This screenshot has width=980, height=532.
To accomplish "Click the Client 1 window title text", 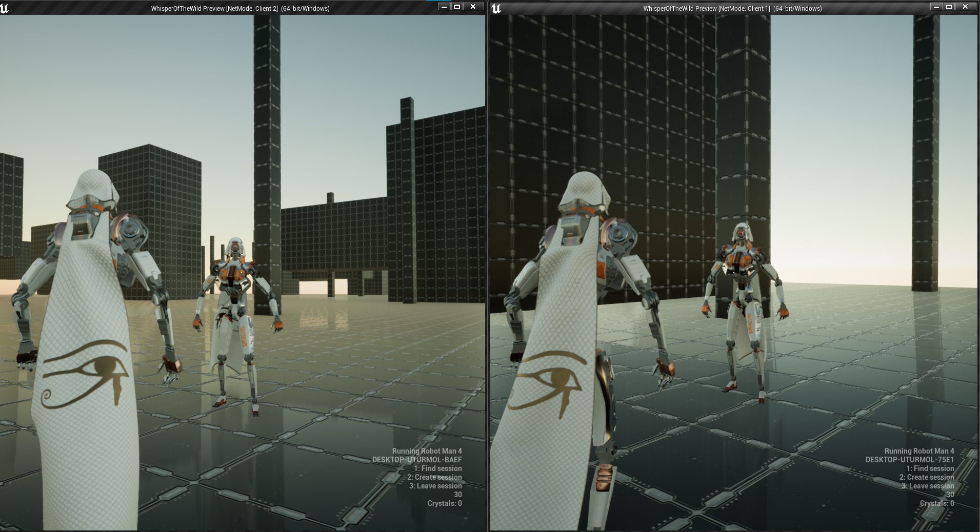I will click(733, 8).
